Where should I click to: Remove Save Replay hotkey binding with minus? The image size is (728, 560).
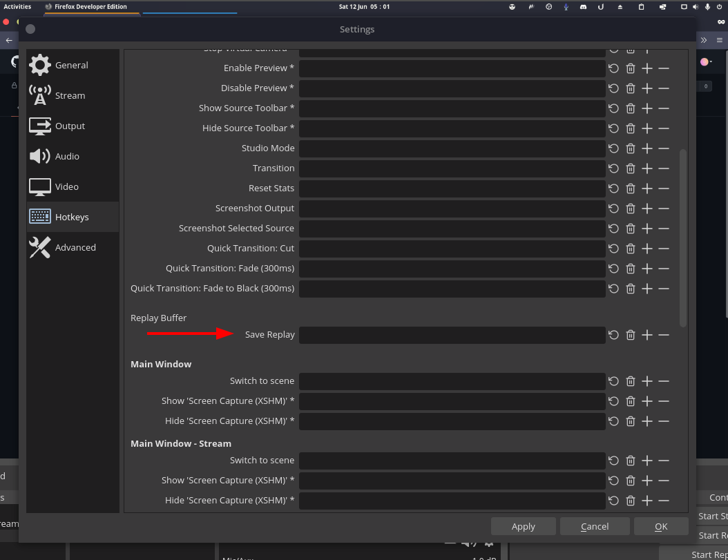pyautogui.click(x=664, y=335)
